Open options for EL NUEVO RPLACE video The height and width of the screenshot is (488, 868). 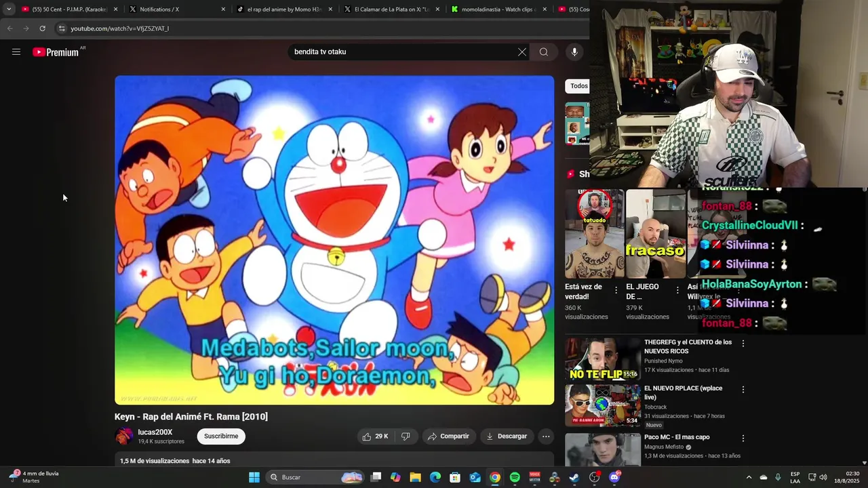pos(743,390)
